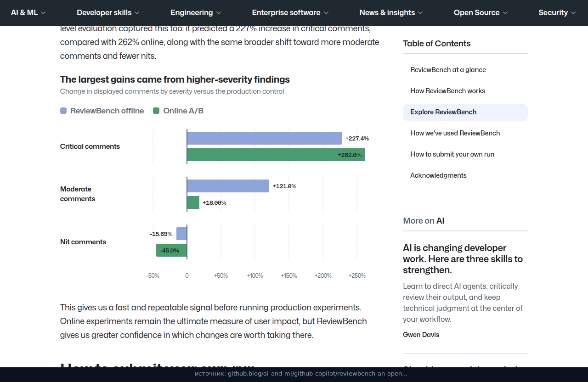Image resolution: width=588 pixels, height=382 pixels.
Task: Click the Critical comments axis label
Action: point(90,146)
